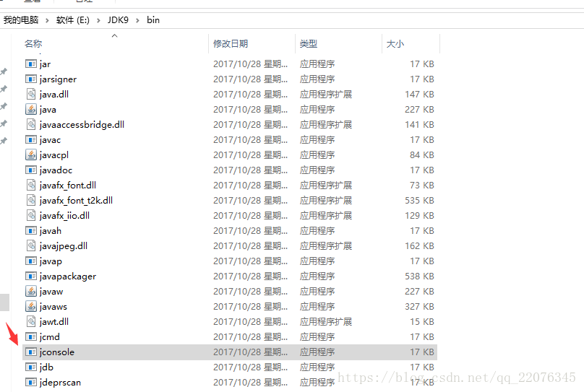Screen dimensions: 584x392
Task: Sort files by 大小 column header
Action: [x=395, y=44]
